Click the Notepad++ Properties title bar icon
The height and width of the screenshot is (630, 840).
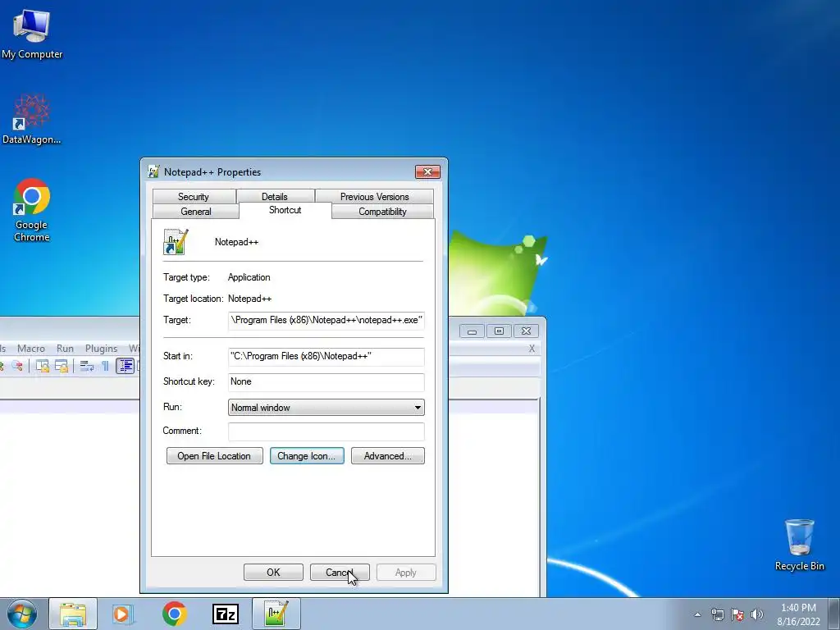tap(153, 171)
